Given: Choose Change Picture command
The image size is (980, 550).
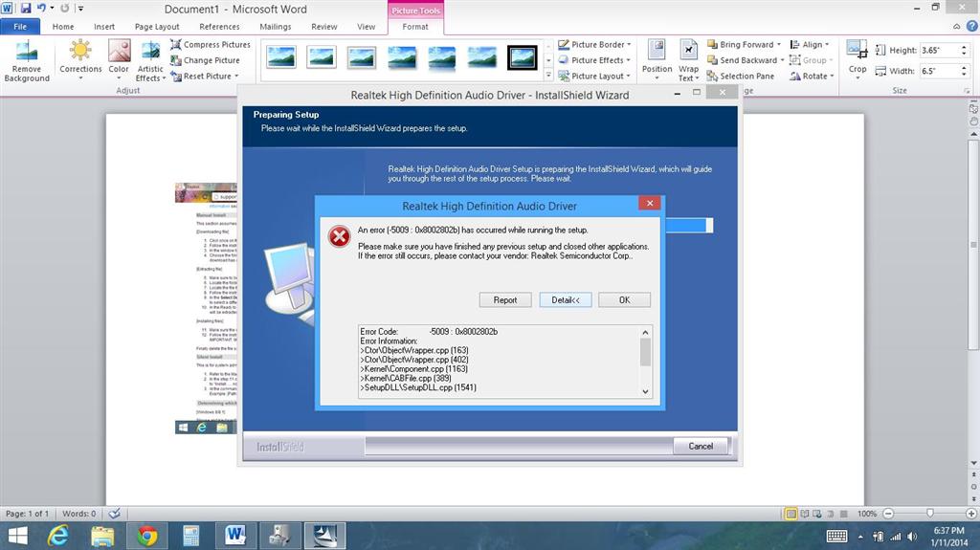Looking at the screenshot, I should [205, 60].
